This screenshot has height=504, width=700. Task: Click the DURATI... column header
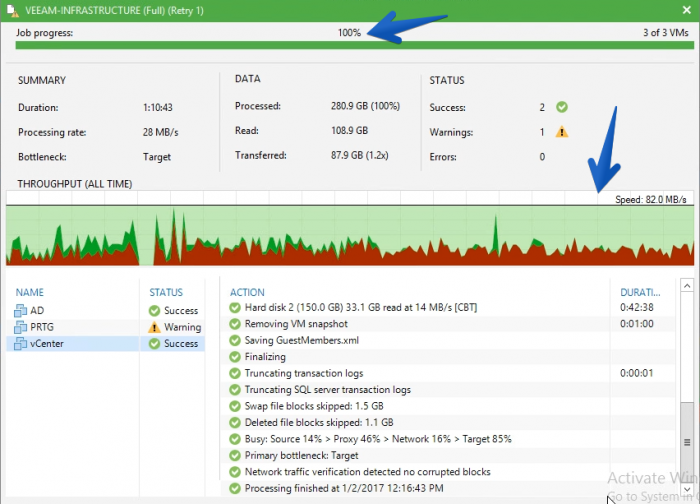pyautogui.click(x=640, y=292)
